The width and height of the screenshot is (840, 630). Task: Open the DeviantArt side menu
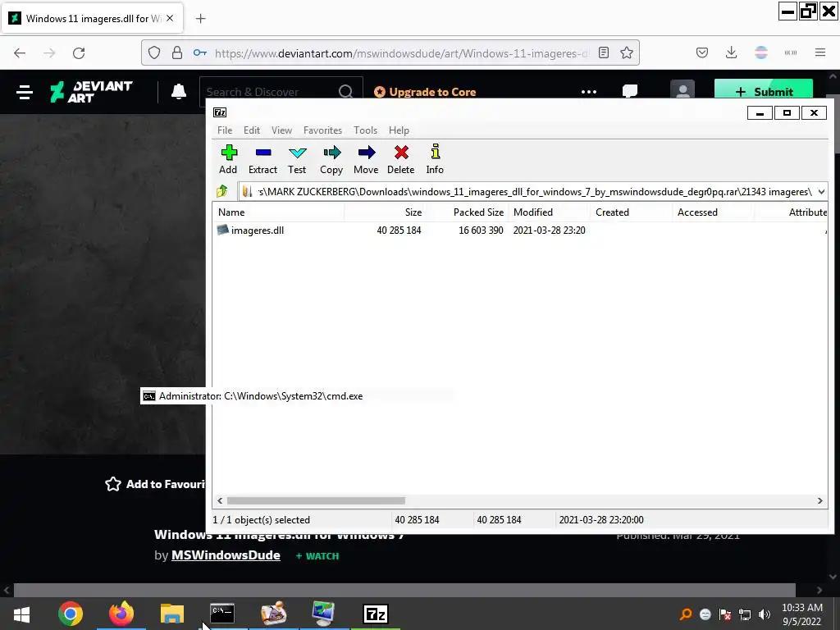(25, 92)
